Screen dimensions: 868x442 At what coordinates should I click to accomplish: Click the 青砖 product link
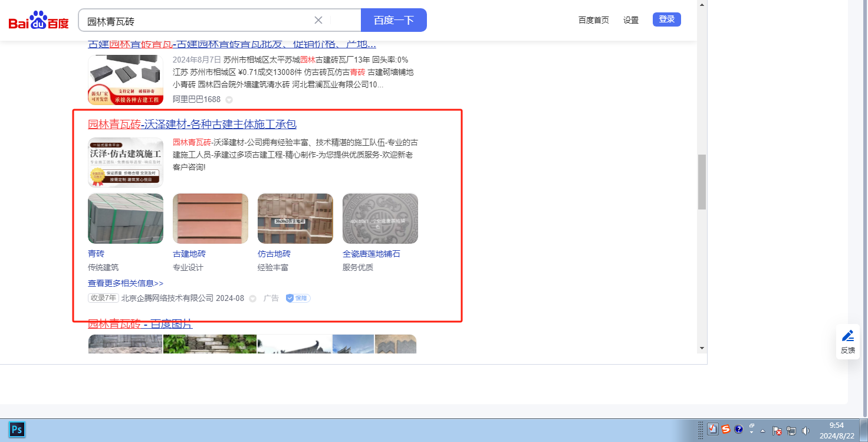coord(96,254)
